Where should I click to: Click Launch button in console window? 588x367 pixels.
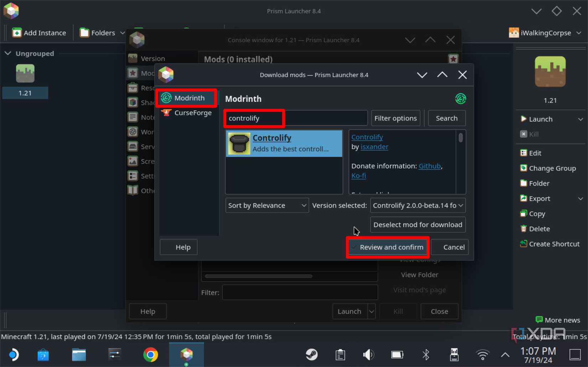[350, 311]
